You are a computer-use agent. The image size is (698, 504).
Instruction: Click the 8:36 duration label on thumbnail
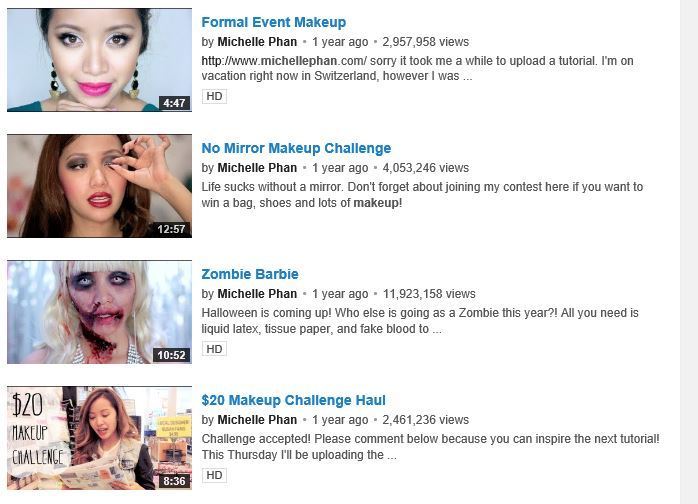[174, 481]
